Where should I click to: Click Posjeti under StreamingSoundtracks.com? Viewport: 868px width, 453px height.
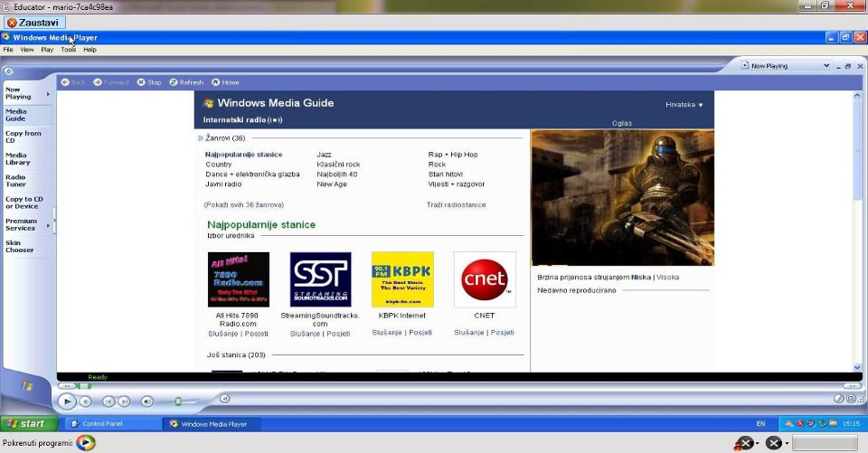(338, 334)
